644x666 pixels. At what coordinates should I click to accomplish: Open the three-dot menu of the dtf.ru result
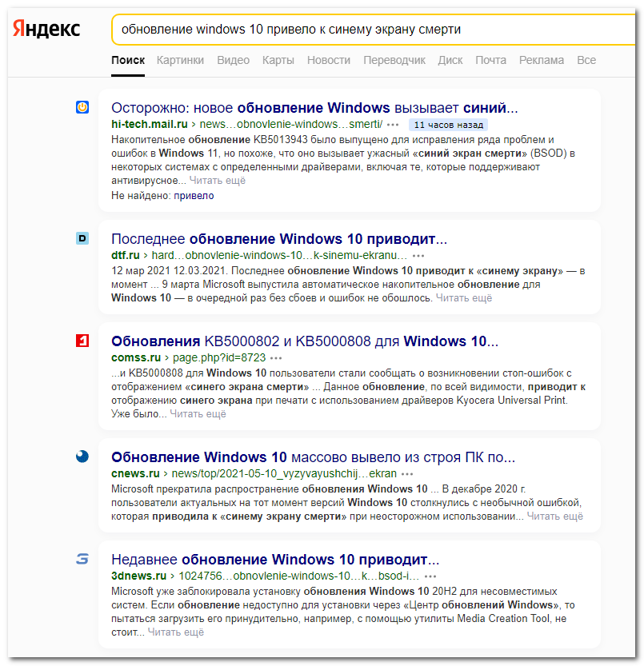pos(418,256)
